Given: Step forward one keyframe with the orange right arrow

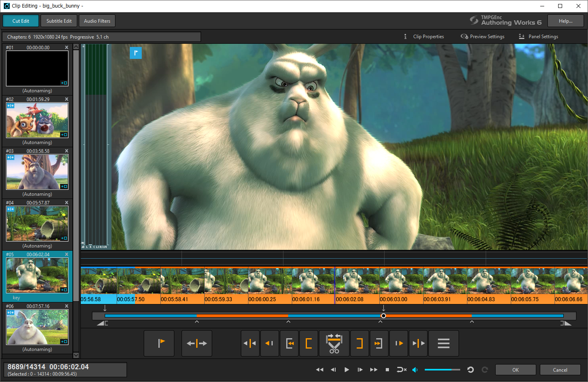Looking at the screenshot, I should 399,343.
